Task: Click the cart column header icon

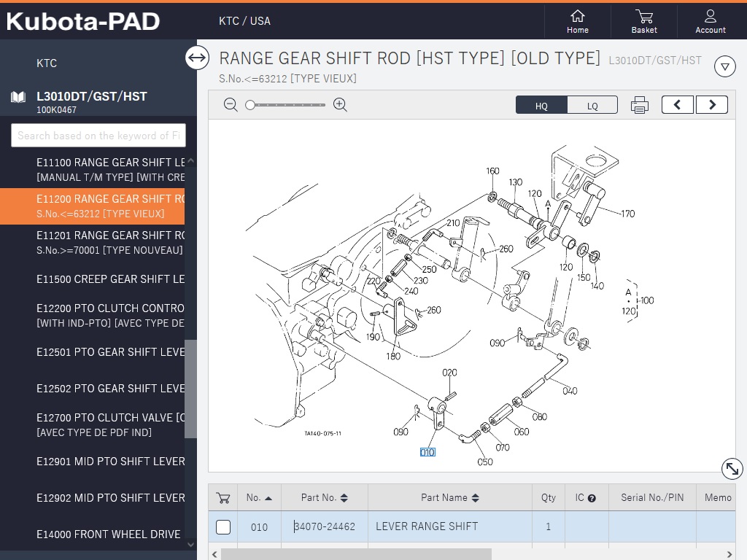Action: [223, 498]
